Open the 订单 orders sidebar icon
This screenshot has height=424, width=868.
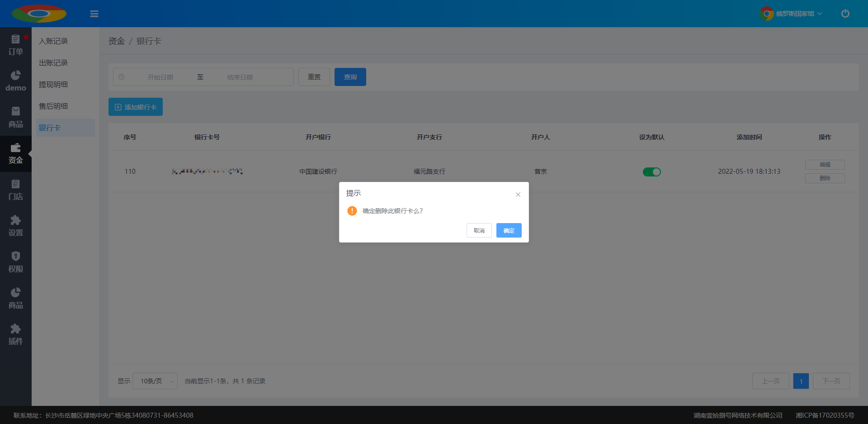[x=16, y=45]
